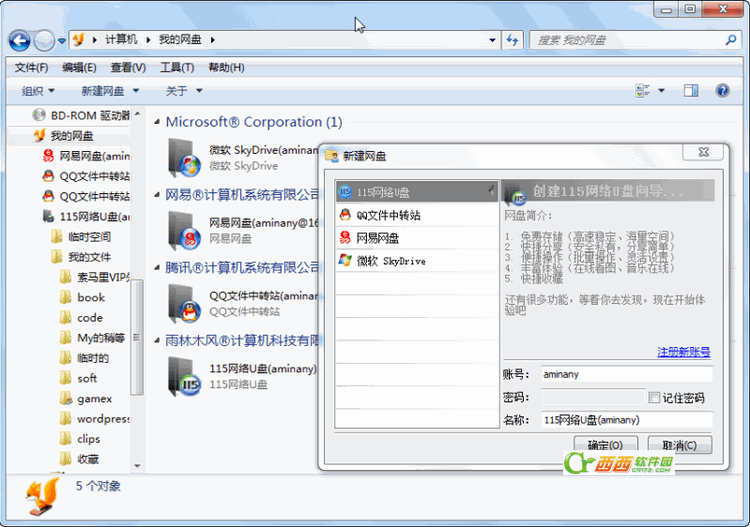Open the view options dropdown arrow
Viewport: 750px width, 527px height.
point(662,90)
